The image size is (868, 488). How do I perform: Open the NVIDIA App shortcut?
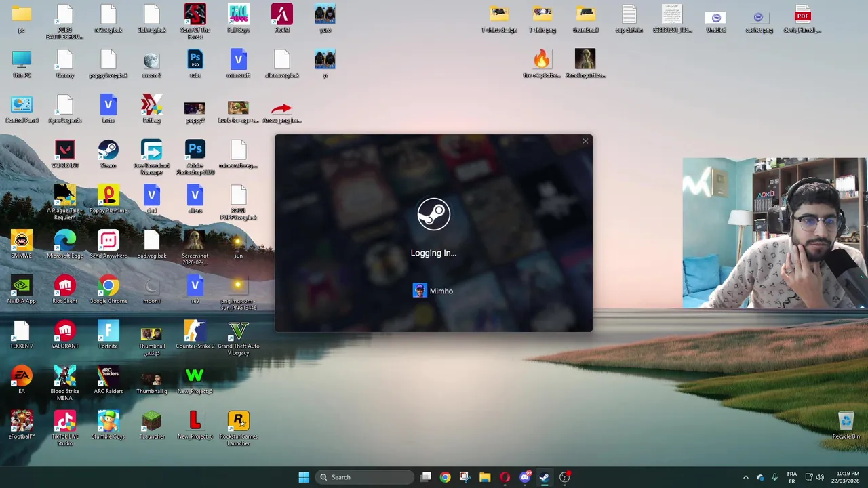pos(21,289)
